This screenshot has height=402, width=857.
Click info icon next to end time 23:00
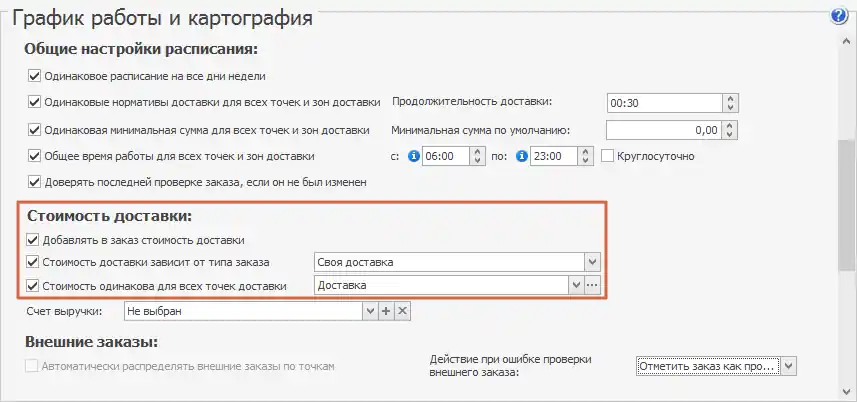point(522,156)
